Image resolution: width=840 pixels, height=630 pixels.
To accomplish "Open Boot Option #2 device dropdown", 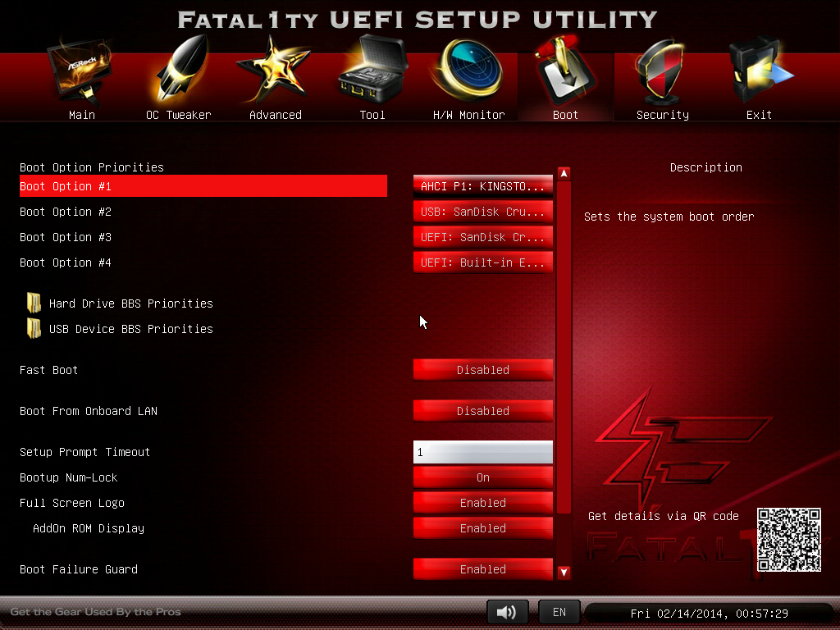I will [x=482, y=212].
